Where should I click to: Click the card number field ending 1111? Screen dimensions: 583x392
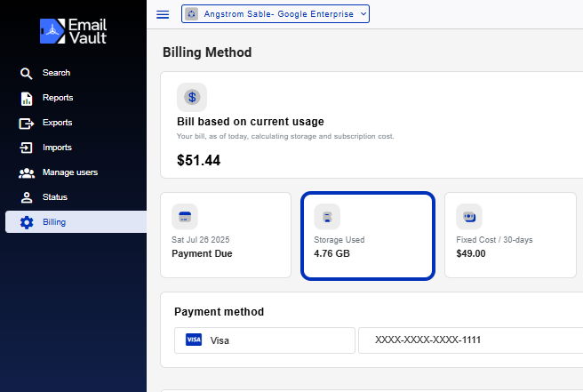pos(471,340)
